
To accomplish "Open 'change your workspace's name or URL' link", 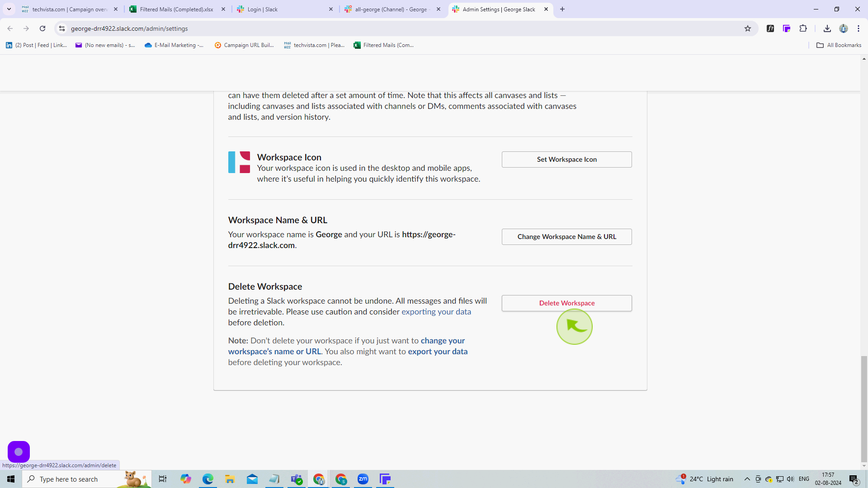I will click(346, 346).
